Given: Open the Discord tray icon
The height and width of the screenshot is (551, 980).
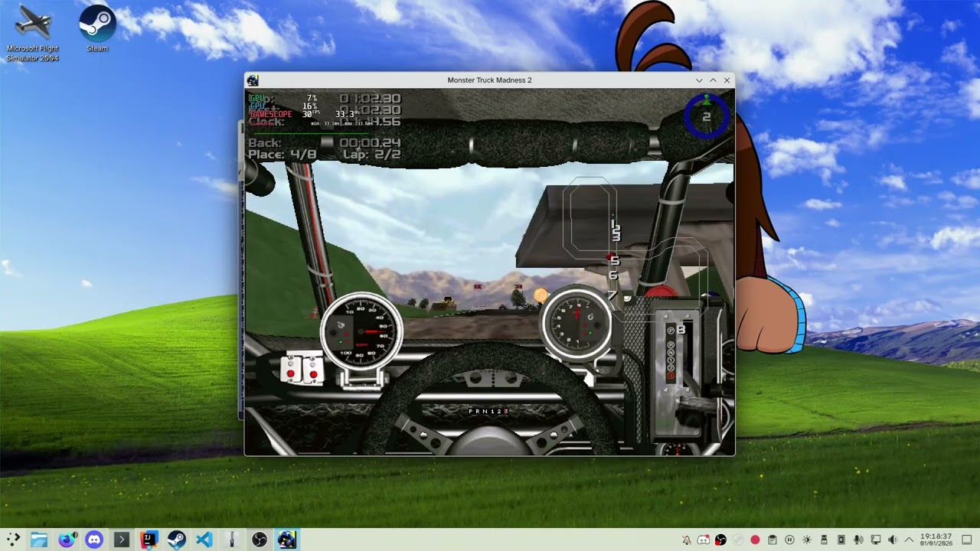Looking at the screenshot, I should point(704,540).
